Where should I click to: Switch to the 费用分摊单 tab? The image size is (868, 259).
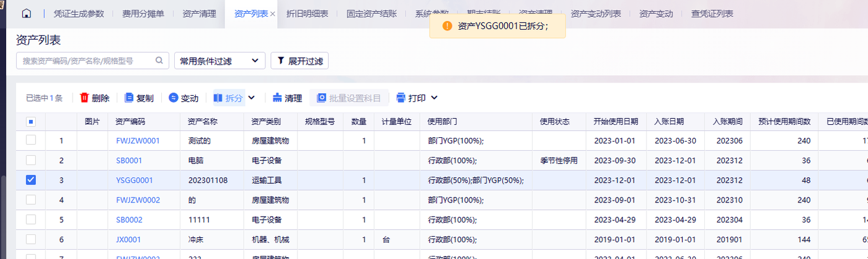pyautogui.click(x=143, y=13)
